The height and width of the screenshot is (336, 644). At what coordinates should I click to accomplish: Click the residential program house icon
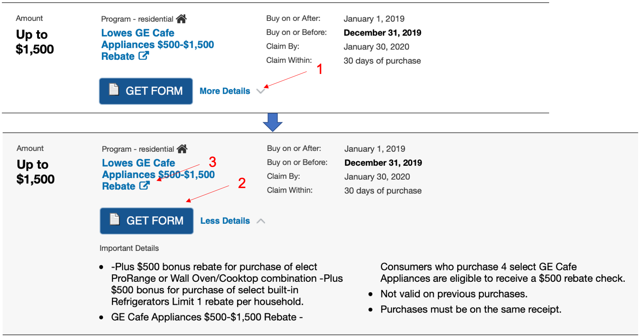[x=182, y=19]
